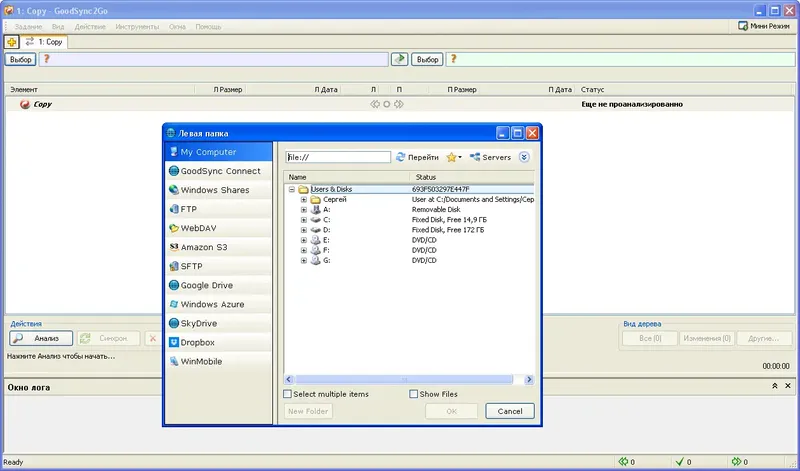
Task: Collapse the Users & Disks node
Action: tap(291, 189)
